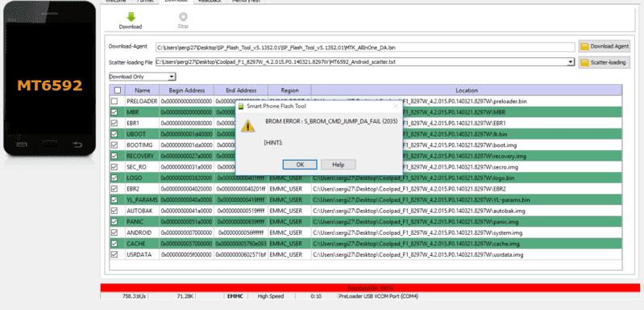Uncheck the AUTOBAK partition checkbox

click(114, 211)
